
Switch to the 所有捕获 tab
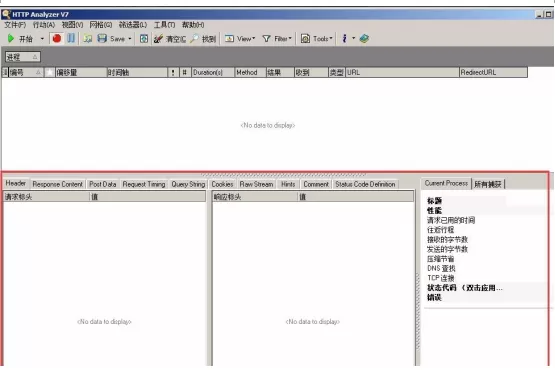[488, 184]
